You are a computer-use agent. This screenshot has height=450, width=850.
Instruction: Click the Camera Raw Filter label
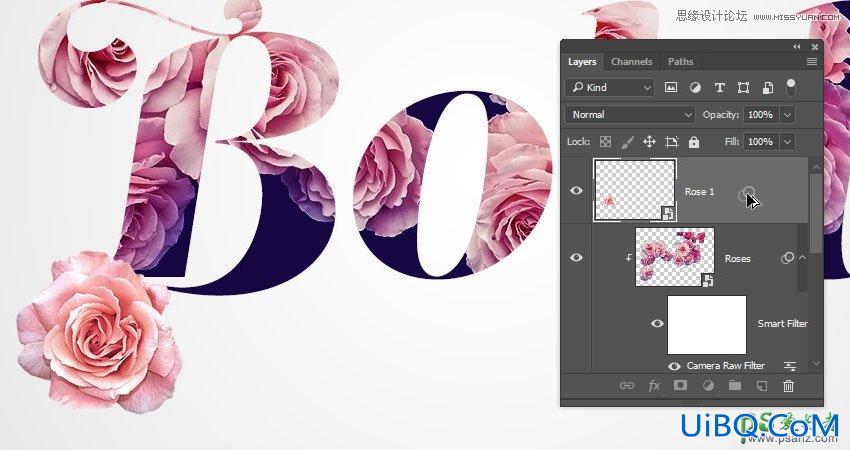725,366
